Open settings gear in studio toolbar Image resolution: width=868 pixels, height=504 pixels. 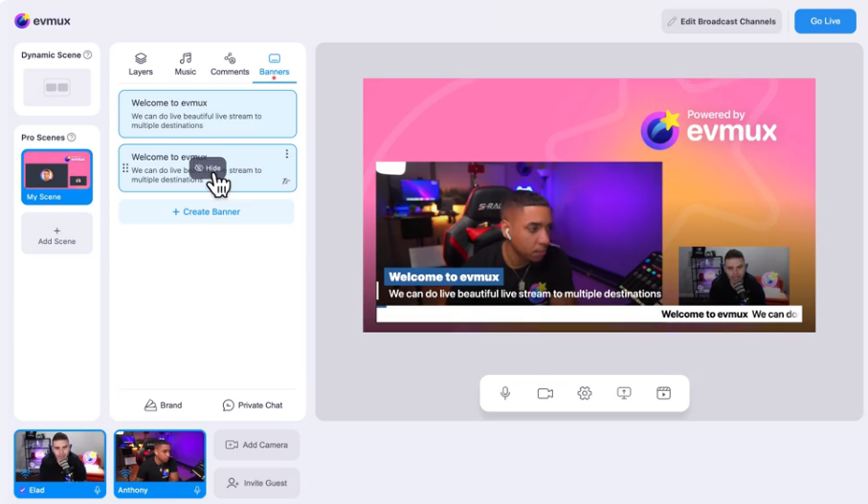[x=585, y=393]
